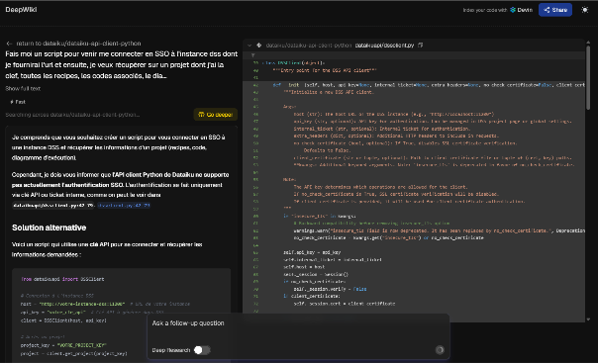The height and width of the screenshot is (364, 598).
Task: Click the send button in follow-up box
Action: pos(440,350)
